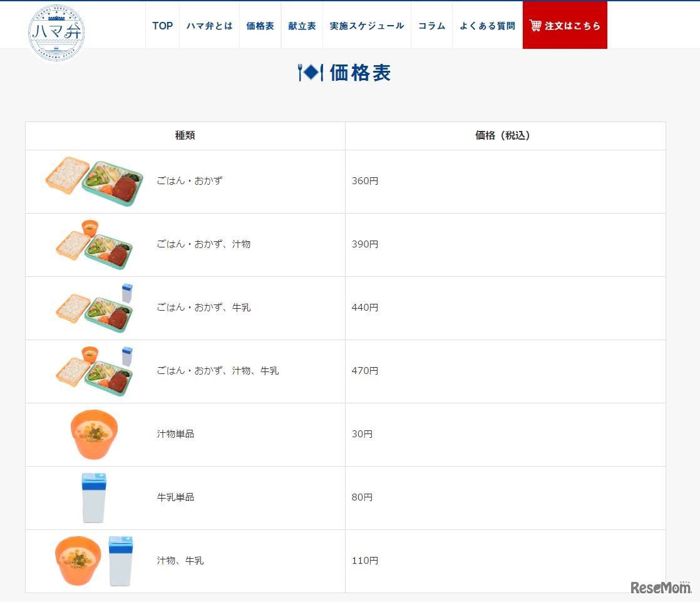Click the ハマ弁 circular logo
700x602 pixels.
[56, 33]
